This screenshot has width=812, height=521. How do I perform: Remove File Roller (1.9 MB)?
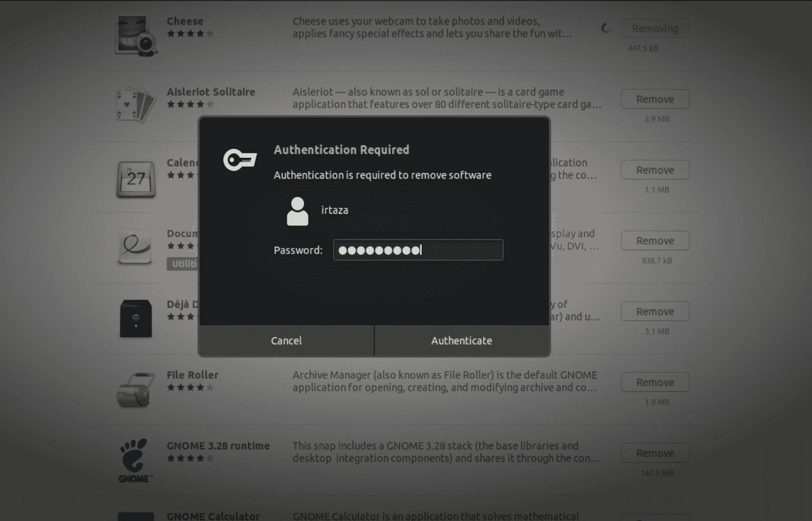(x=655, y=382)
